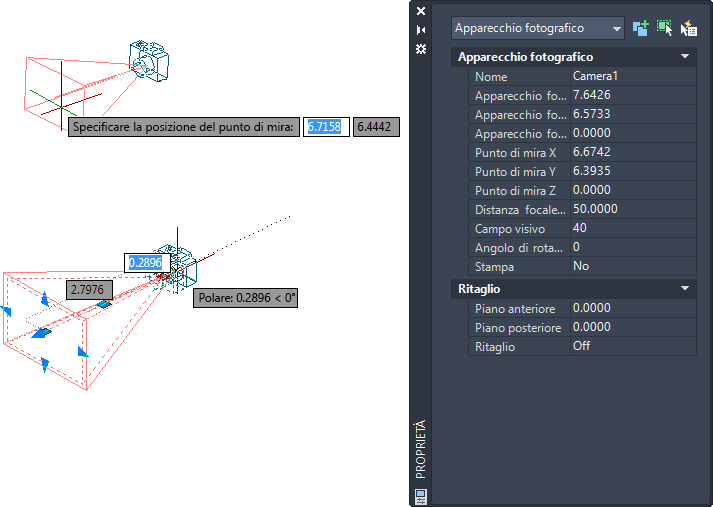Click the Campo visivo property label
The height and width of the screenshot is (507, 713).
(510, 229)
